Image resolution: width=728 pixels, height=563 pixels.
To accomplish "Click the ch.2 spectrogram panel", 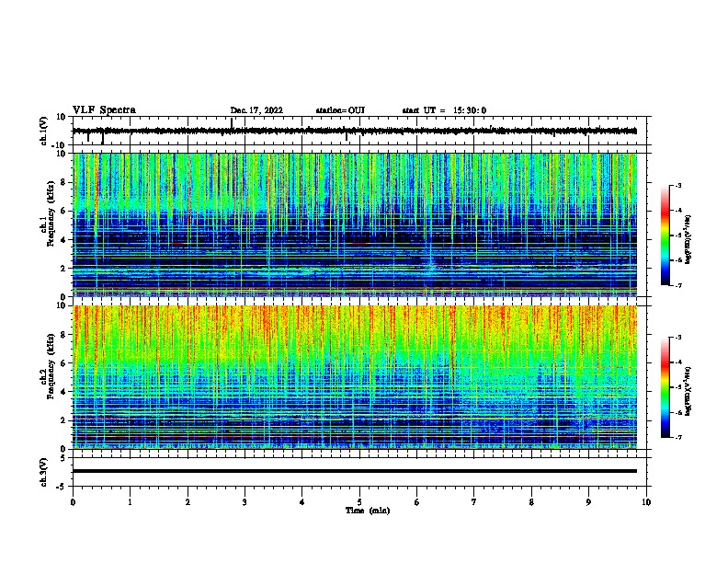I will pyautogui.click(x=355, y=377).
